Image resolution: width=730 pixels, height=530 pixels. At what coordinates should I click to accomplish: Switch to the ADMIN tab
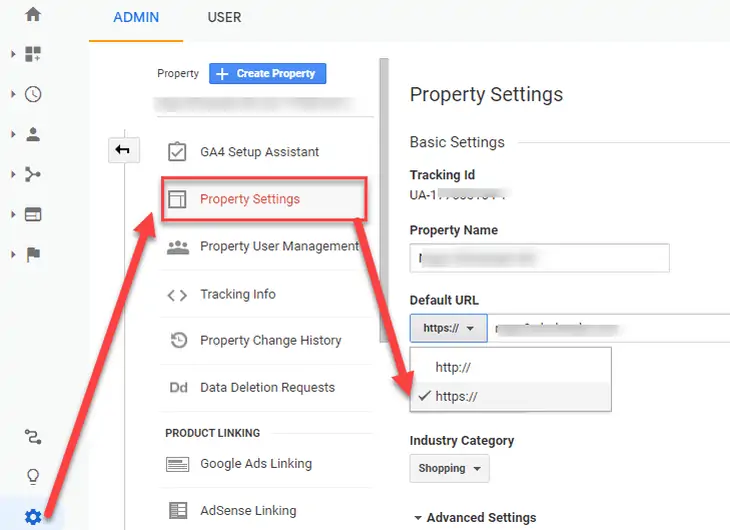coord(136,18)
